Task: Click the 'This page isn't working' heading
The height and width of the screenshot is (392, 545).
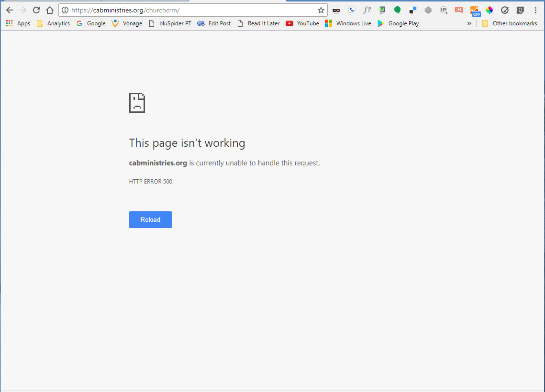Action: [187, 143]
